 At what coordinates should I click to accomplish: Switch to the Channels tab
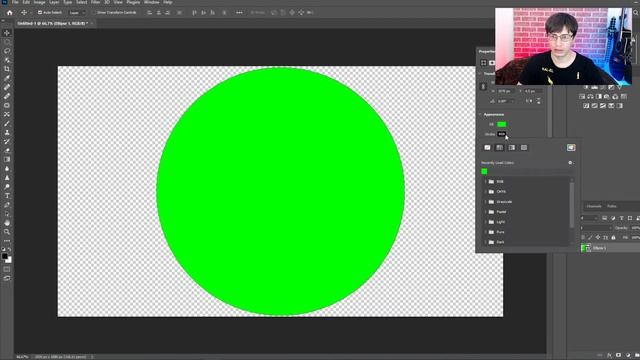point(594,207)
